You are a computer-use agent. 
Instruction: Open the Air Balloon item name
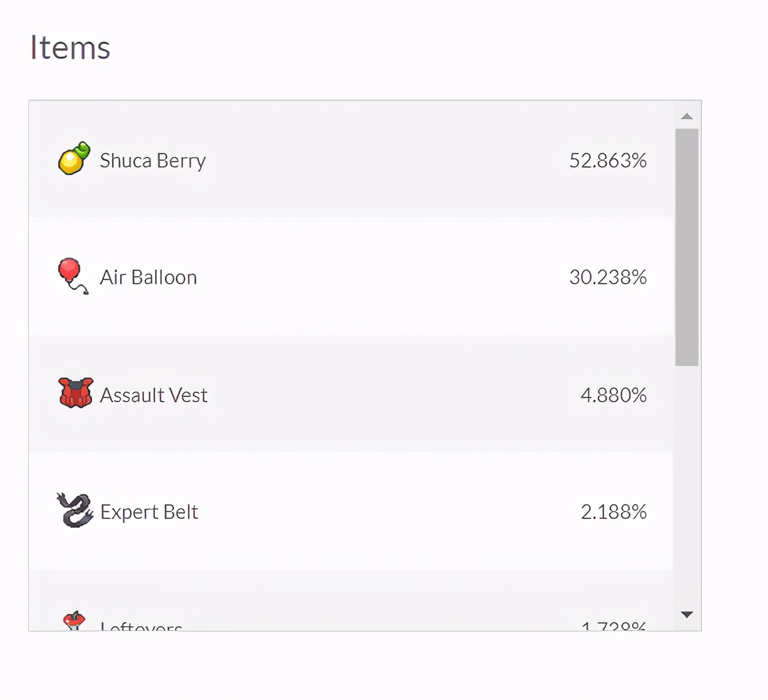coord(149,278)
